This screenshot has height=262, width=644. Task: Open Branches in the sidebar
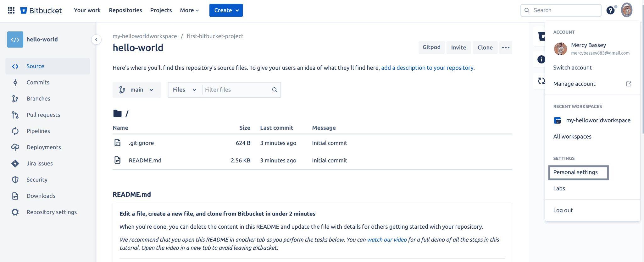click(47, 99)
